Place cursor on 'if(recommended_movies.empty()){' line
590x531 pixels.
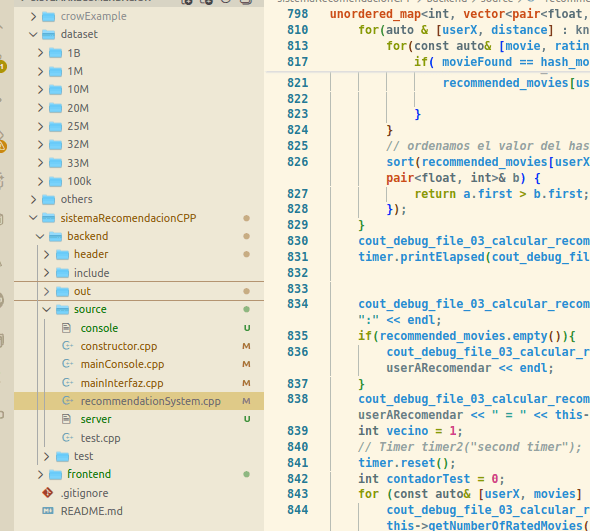click(467, 336)
